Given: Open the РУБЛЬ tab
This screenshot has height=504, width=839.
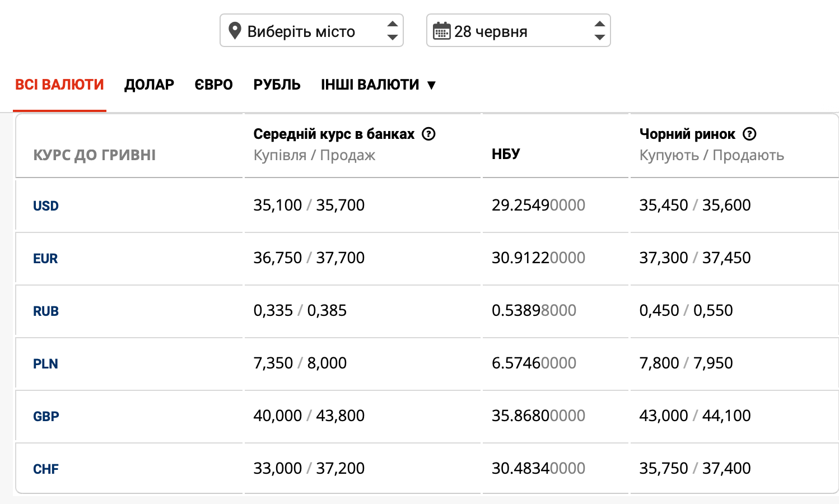Looking at the screenshot, I should pyautogui.click(x=277, y=85).
